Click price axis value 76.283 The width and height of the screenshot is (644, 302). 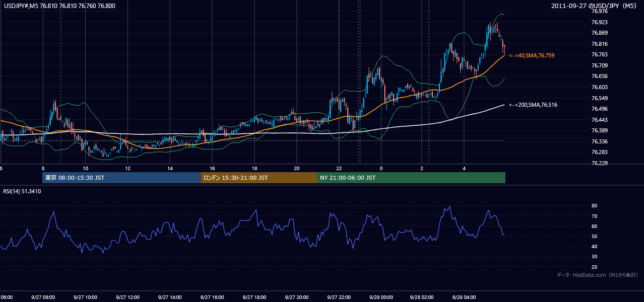[x=599, y=152]
